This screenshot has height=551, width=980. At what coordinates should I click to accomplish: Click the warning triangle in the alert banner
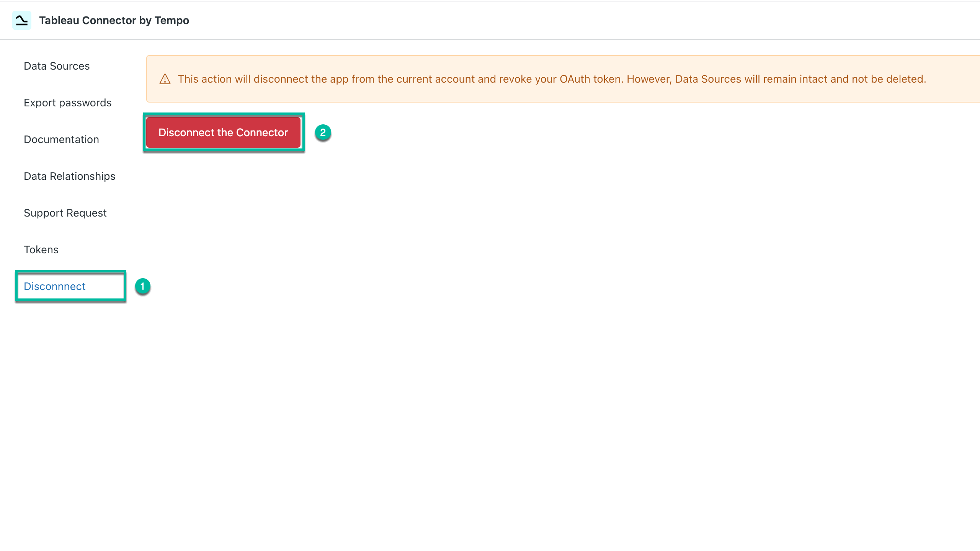pos(165,79)
